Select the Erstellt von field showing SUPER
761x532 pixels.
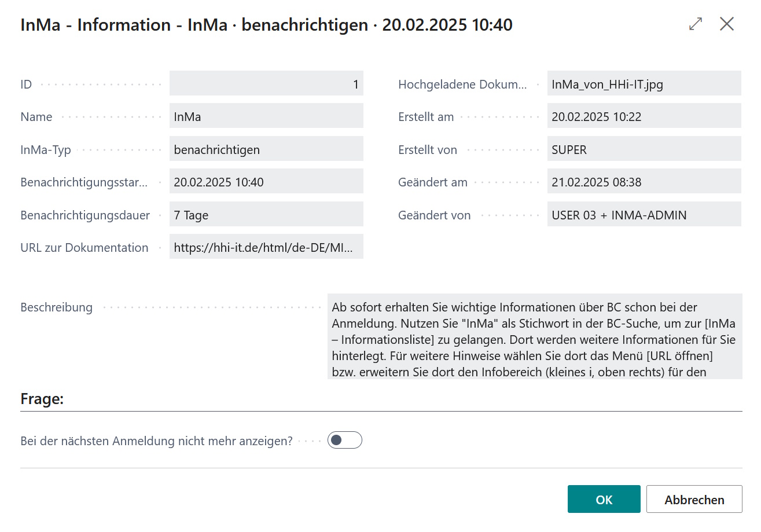[x=644, y=149]
